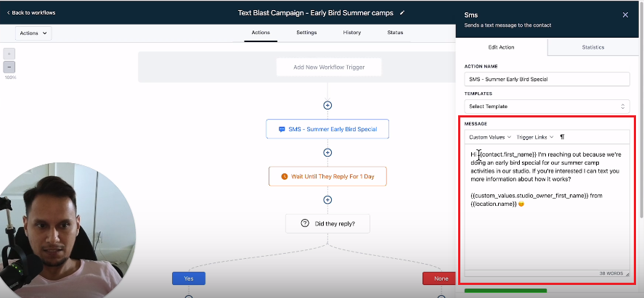Select SMS - Summer Early Bird Special node
The width and height of the screenshot is (644, 298).
[327, 129]
